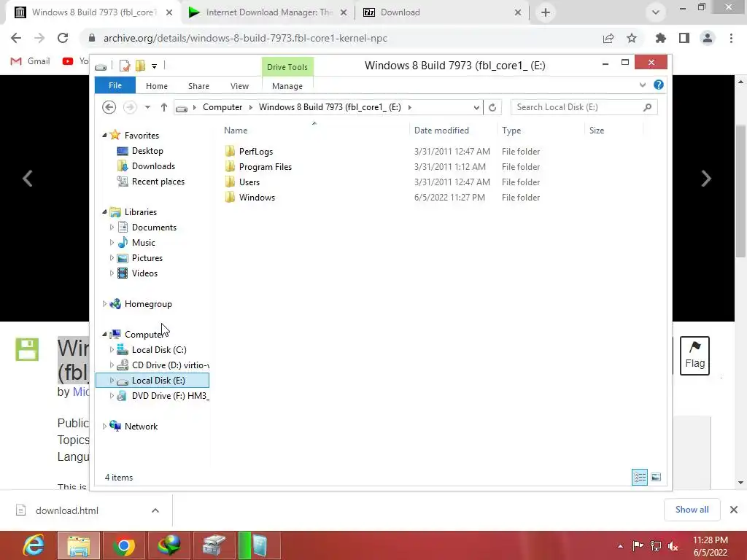Go back in Explorer navigation

coord(109,107)
